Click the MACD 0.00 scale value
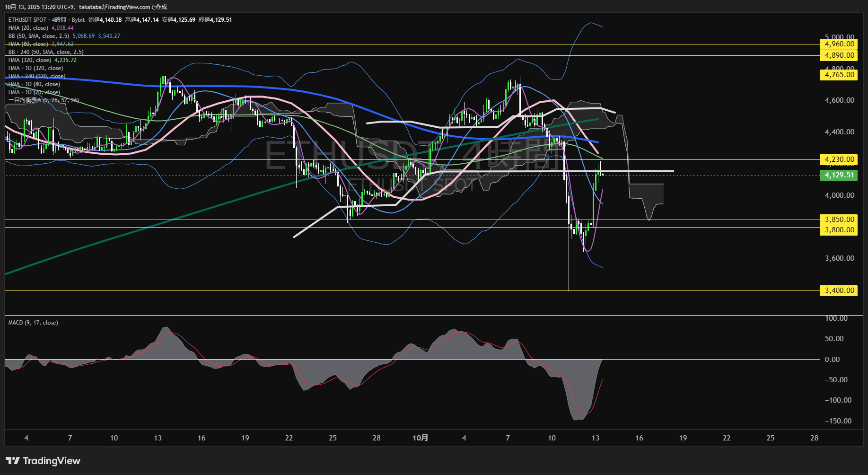This screenshot has height=475, width=868. click(832, 360)
